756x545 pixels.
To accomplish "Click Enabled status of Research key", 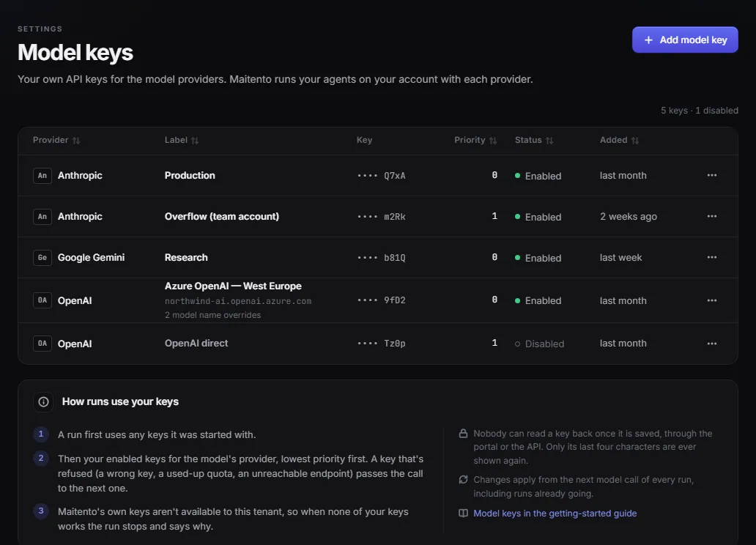I will click(x=538, y=258).
